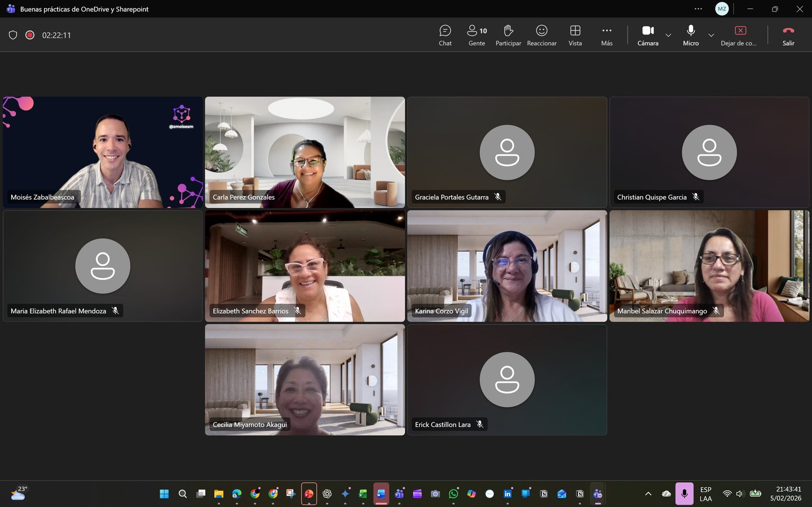
Task: Mute the Micro button
Action: (x=691, y=35)
